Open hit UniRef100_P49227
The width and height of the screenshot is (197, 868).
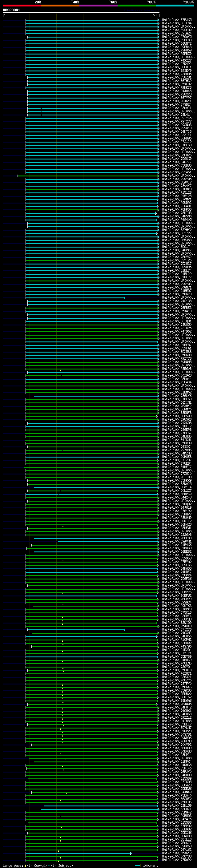(177, 61)
